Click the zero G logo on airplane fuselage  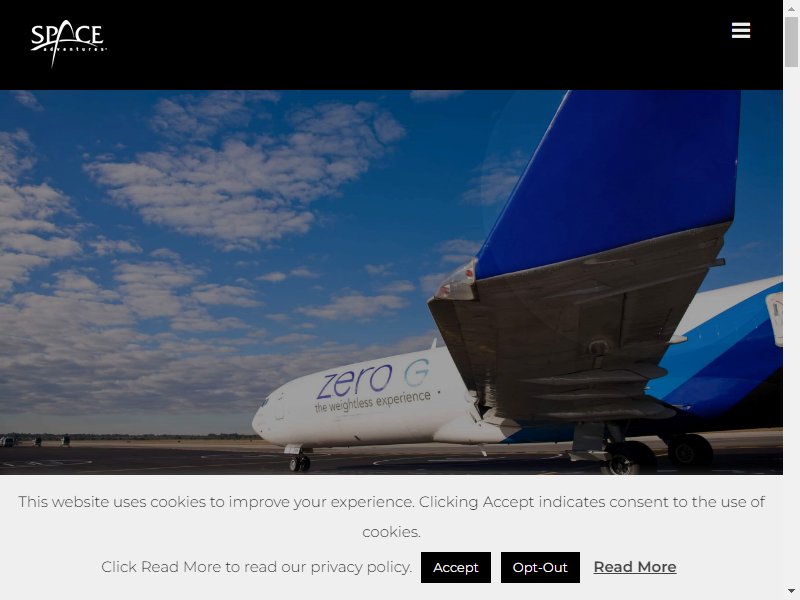tap(373, 379)
